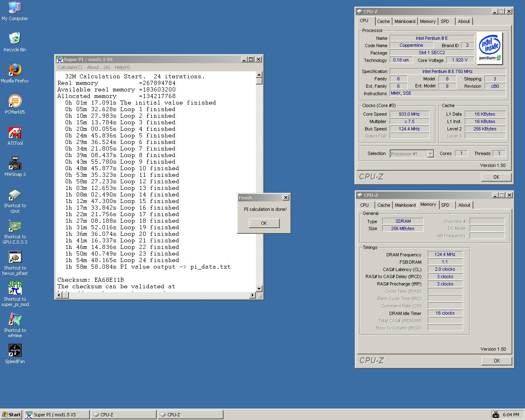The width and height of the screenshot is (525, 420).
Task: Select the Shortcut to GPU-Z.0.3.3 icon
Action: click(x=15, y=232)
